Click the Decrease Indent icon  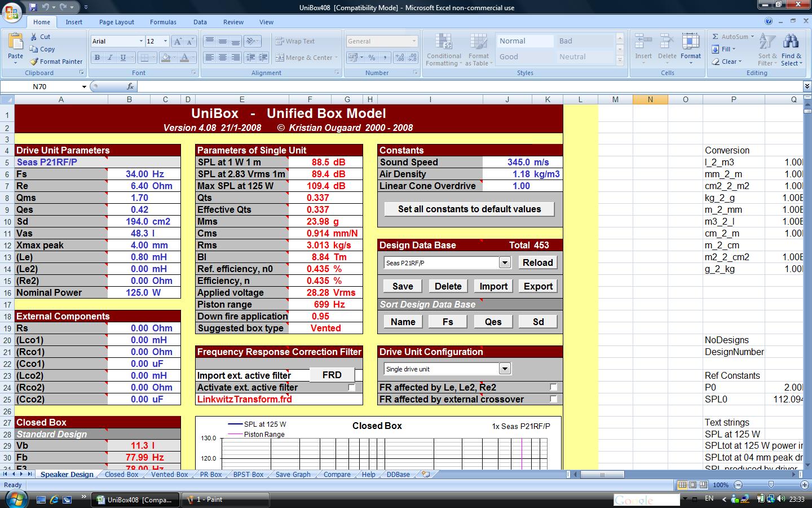pyautogui.click(x=250, y=58)
